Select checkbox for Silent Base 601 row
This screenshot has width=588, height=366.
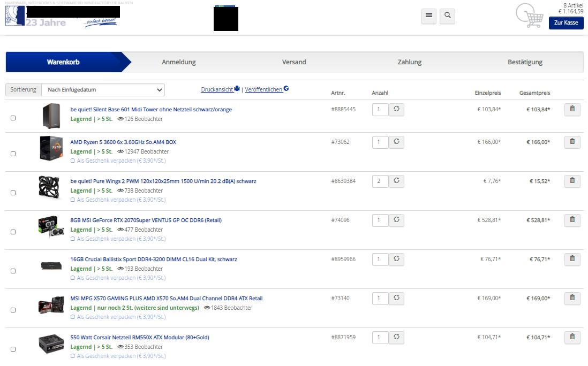tap(13, 118)
